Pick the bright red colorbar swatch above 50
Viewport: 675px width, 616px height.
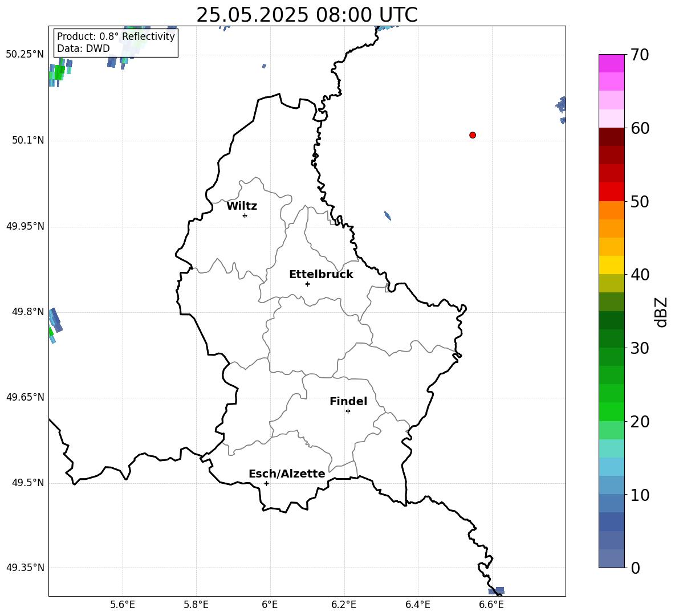coord(611,192)
